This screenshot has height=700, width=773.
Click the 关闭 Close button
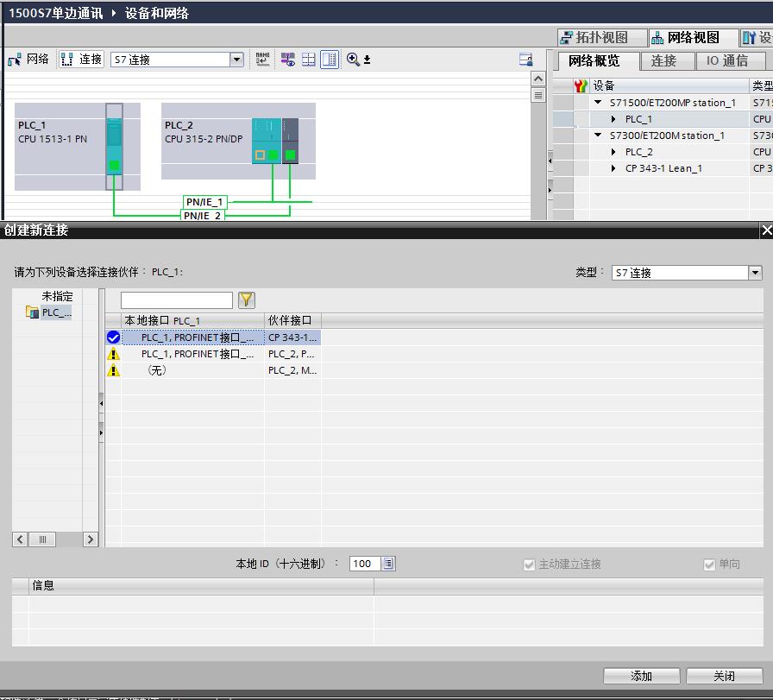[x=724, y=676]
